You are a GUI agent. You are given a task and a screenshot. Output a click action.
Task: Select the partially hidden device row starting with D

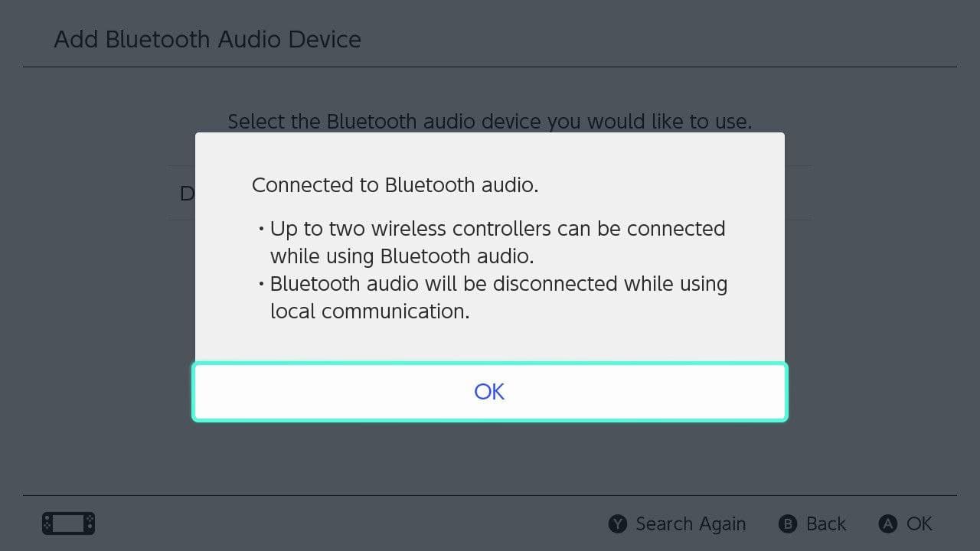click(182, 193)
